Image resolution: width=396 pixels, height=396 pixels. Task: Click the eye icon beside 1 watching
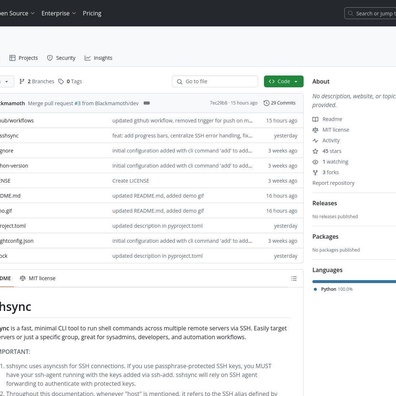[315, 162]
